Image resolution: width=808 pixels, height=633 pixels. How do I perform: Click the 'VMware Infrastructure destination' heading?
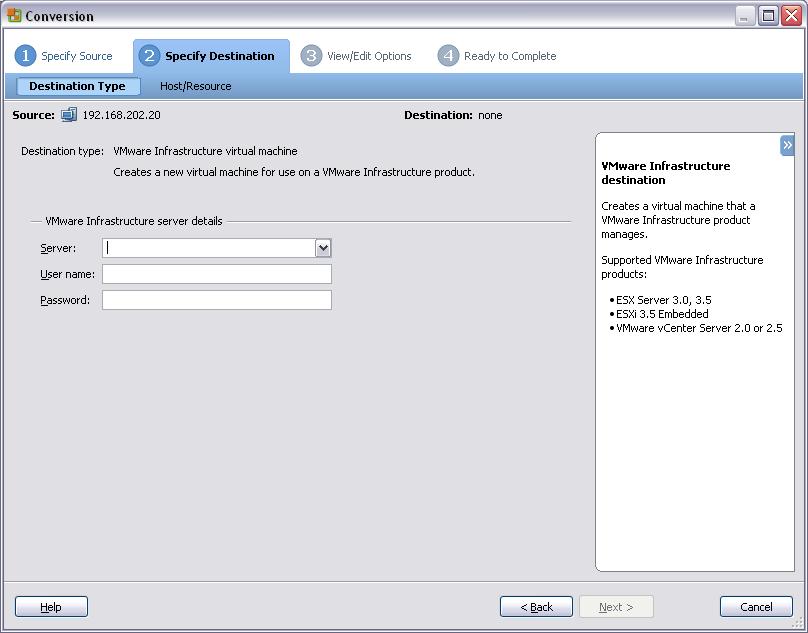[x=666, y=173]
